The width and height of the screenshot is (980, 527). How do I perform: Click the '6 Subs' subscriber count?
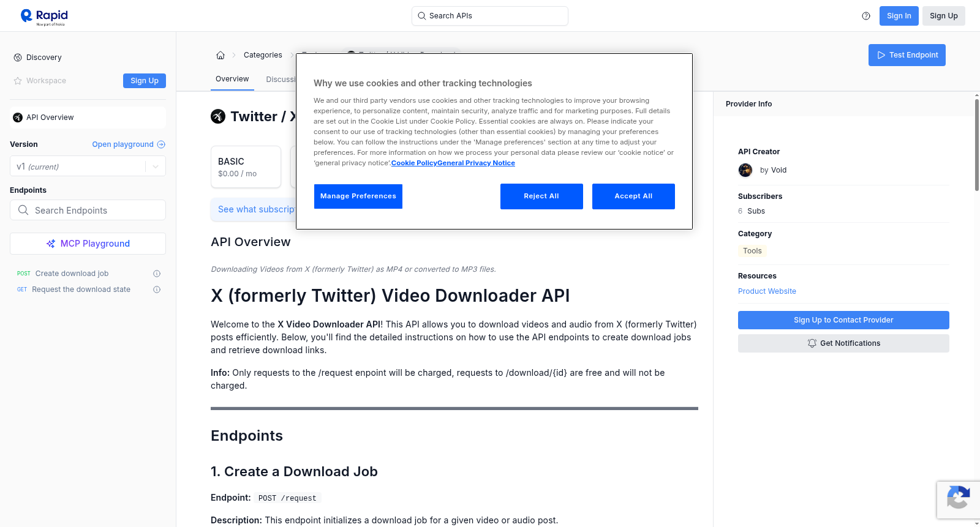click(x=752, y=211)
